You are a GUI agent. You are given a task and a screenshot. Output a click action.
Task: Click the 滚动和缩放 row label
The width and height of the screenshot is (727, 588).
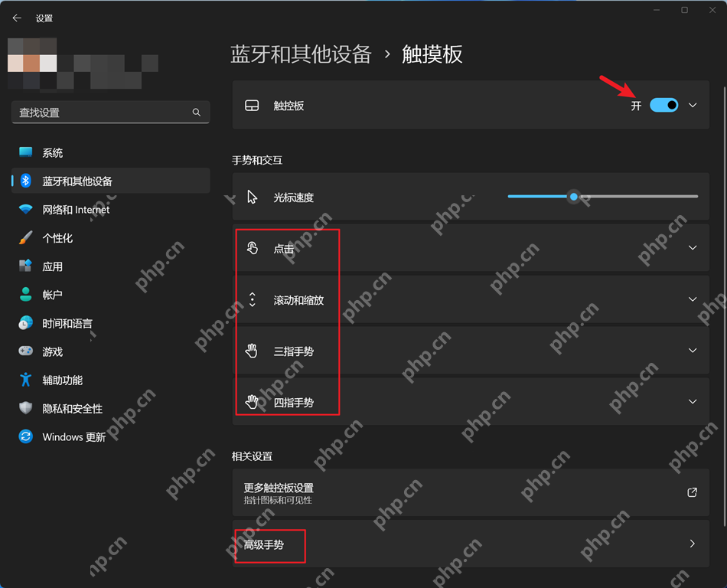298,300
